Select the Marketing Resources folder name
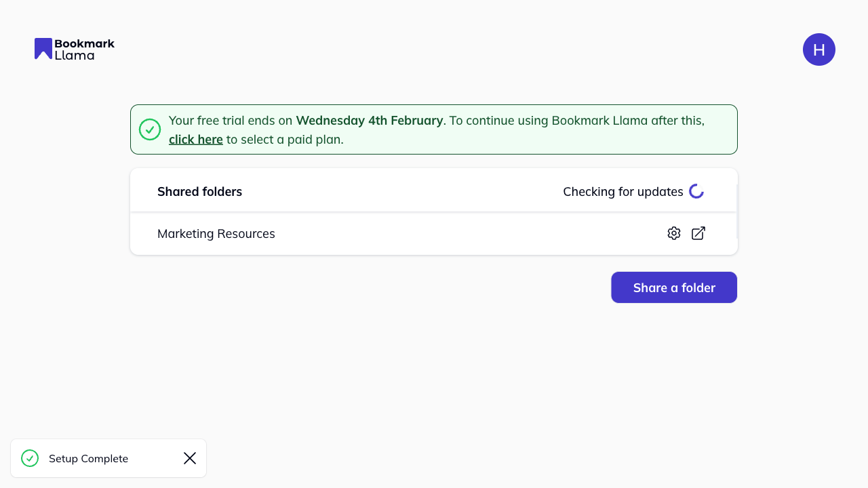The height and width of the screenshot is (488, 868). 216,234
